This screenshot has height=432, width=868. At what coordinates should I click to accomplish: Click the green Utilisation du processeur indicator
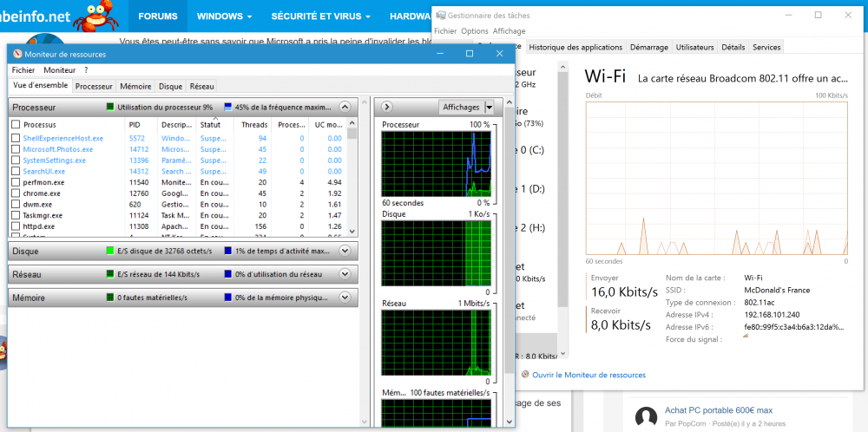click(110, 108)
